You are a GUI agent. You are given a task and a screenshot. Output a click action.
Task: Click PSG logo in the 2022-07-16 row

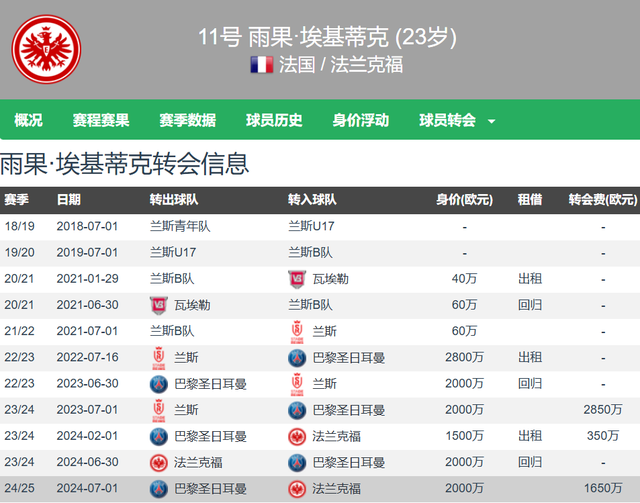coord(297,358)
